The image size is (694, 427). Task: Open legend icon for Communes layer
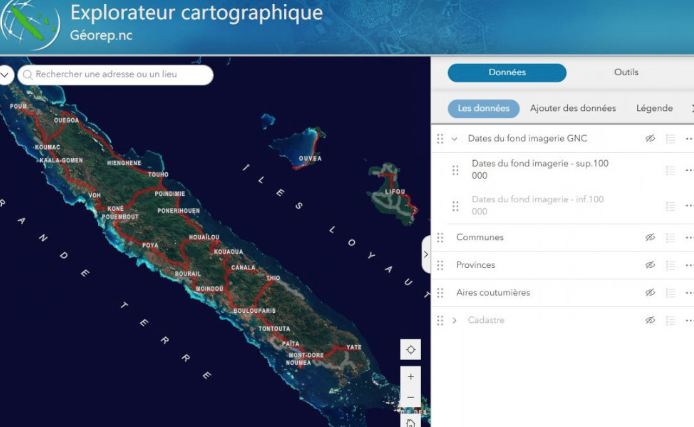pos(671,237)
